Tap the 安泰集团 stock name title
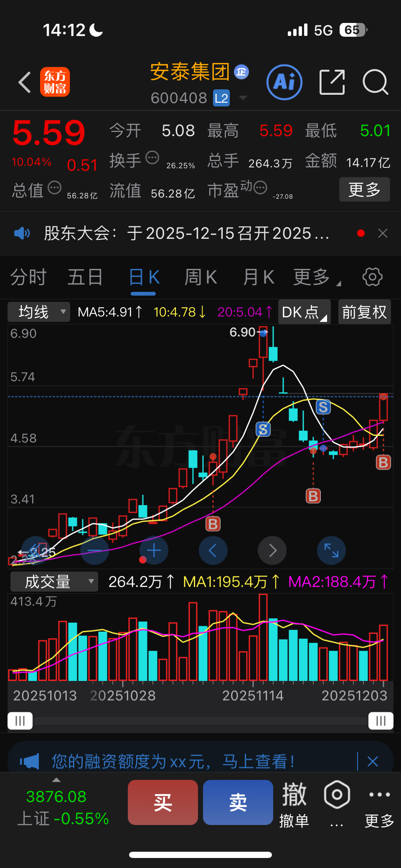 [190, 72]
